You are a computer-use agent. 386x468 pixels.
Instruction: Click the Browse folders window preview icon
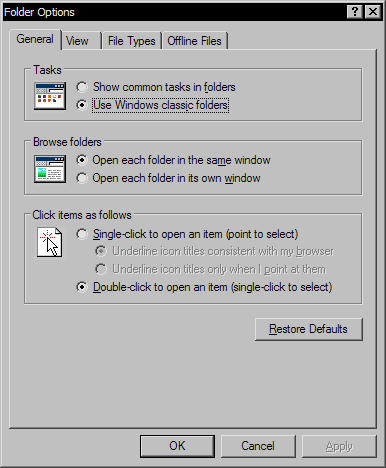50,169
